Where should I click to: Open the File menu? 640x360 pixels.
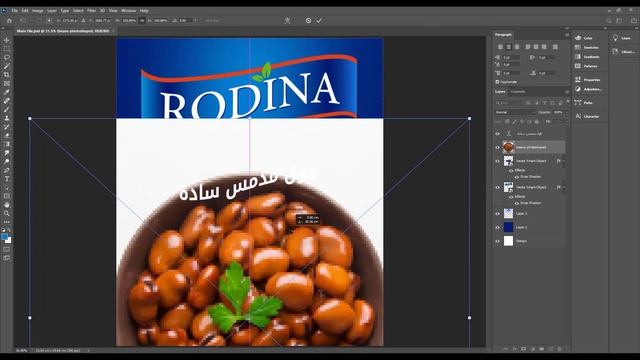click(x=14, y=11)
